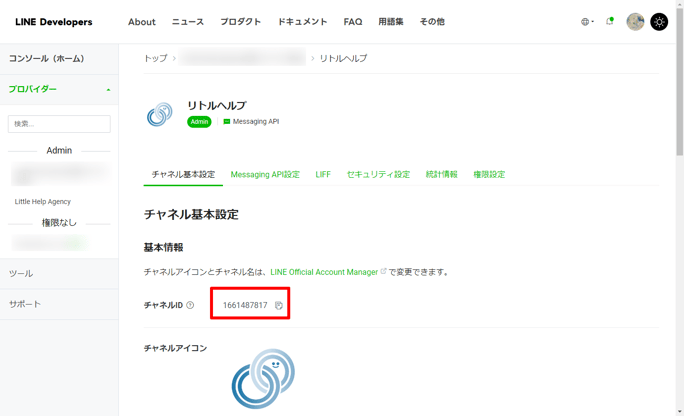
Task: Click the large channel icon image
Action: [x=263, y=378]
